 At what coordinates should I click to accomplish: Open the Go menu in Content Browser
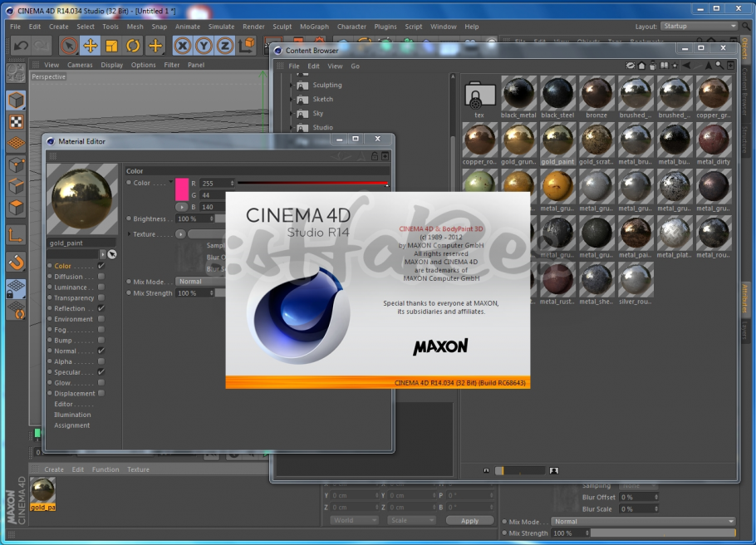click(x=356, y=66)
